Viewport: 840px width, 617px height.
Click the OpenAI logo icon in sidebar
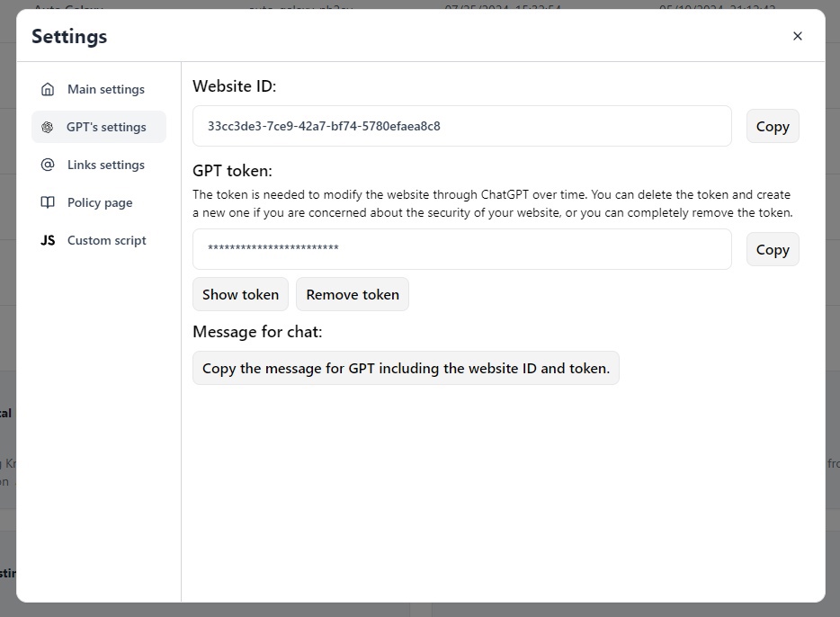[x=48, y=127]
